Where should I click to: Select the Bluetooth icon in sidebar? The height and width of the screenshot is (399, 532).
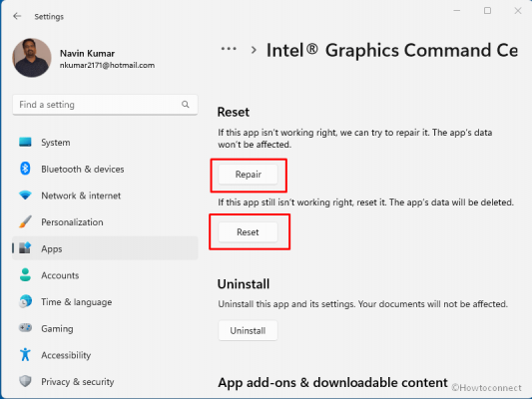[x=25, y=169]
